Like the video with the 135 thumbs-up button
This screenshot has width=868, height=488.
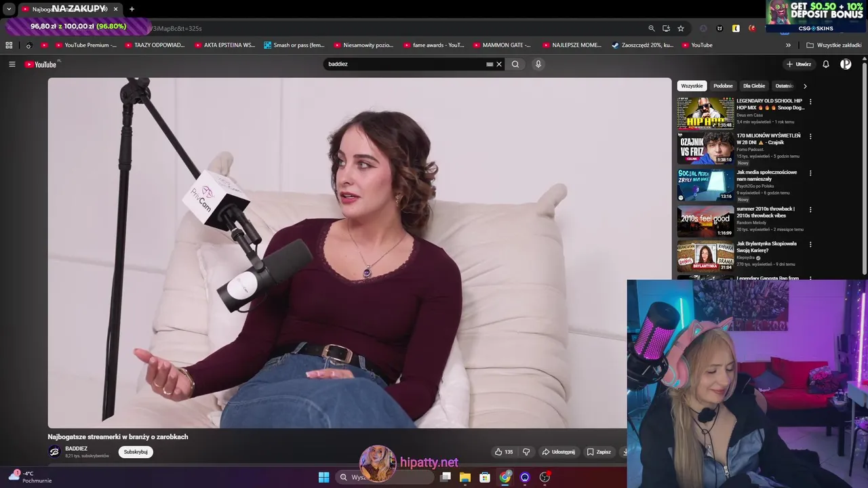tap(504, 452)
